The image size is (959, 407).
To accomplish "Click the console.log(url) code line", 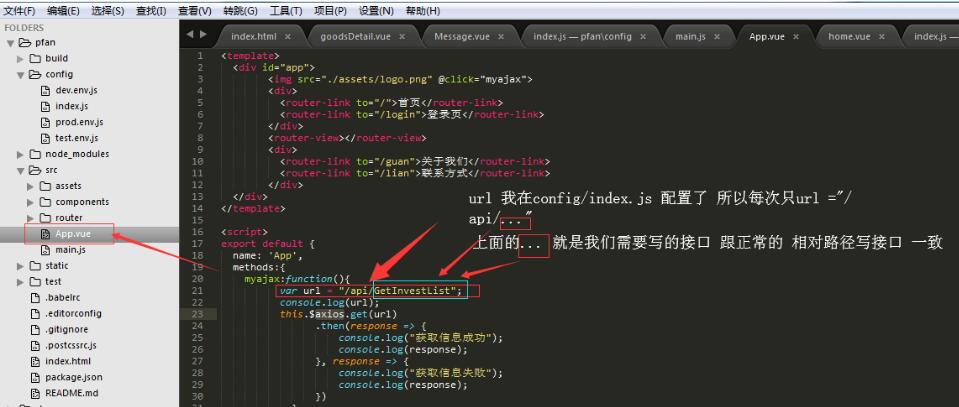I will (330, 302).
